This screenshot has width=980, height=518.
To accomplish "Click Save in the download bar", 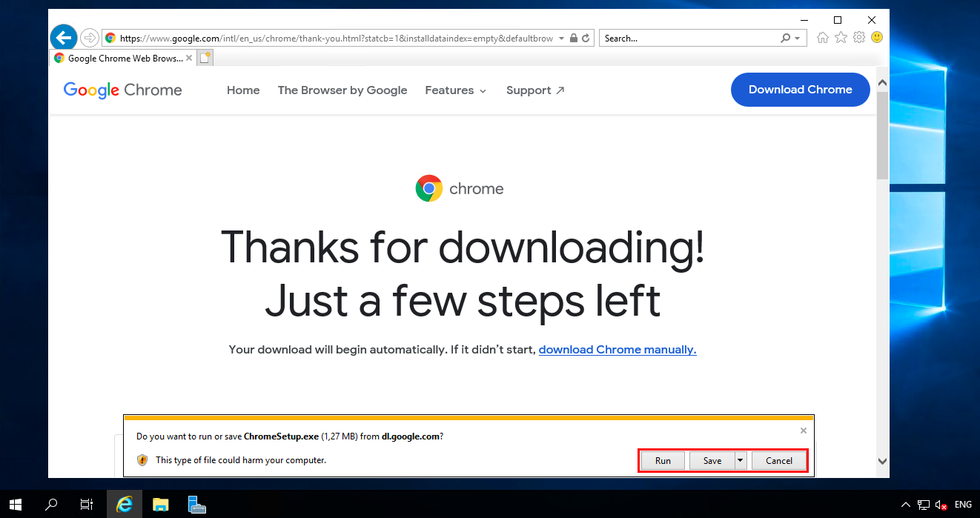I will point(712,460).
